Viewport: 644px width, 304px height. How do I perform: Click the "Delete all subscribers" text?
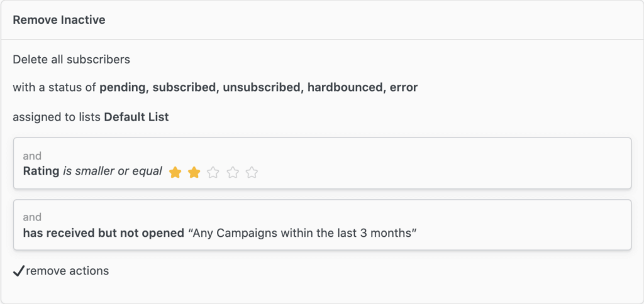pos(71,60)
